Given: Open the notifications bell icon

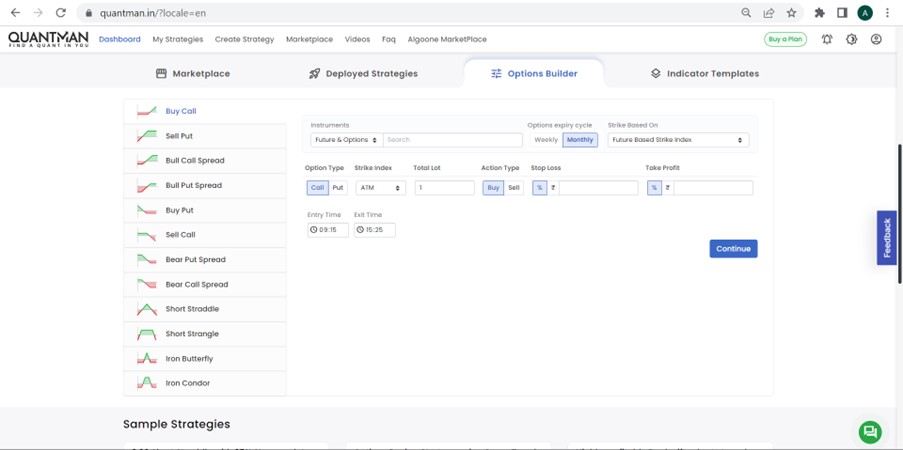Looking at the screenshot, I should pyautogui.click(x=827, y=40).
